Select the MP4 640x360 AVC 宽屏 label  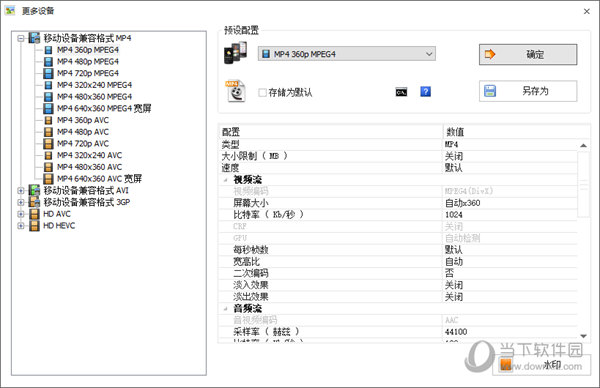click(99, 179)
